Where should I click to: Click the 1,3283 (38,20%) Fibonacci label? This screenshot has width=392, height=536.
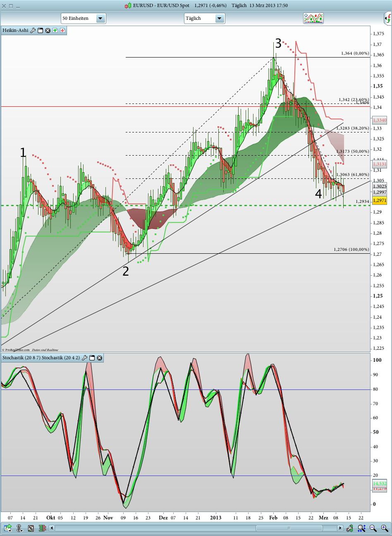pyautogui.click(x=352, y=128)
